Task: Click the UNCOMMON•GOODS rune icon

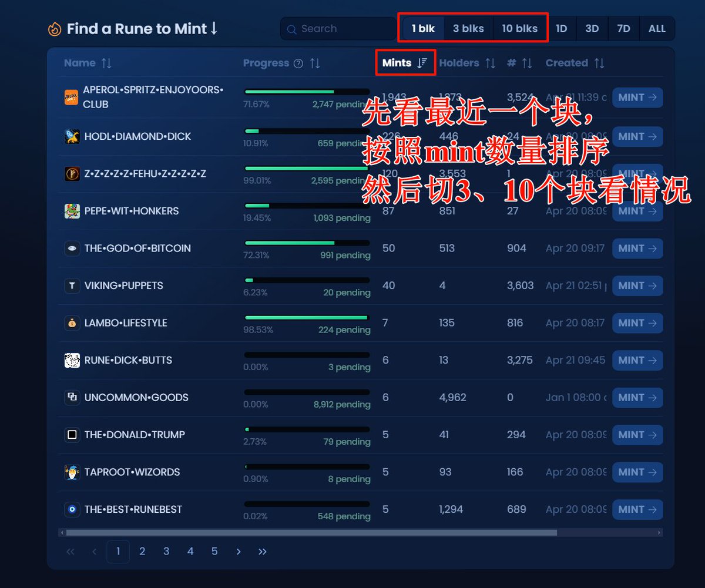Action: coord(72,398)
